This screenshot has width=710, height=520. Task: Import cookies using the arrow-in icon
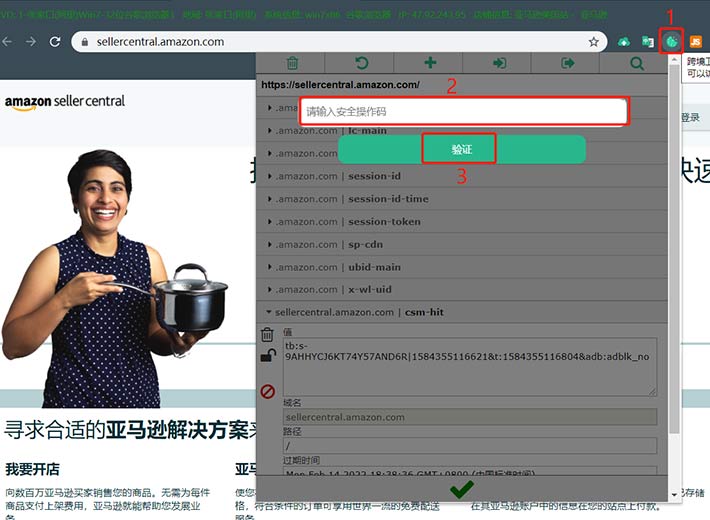tap(499, 63)
